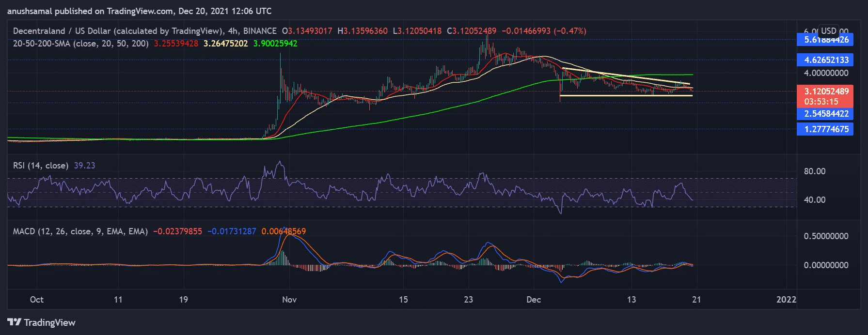This screenshot has height=335, width=868.
Task: Click the RSI (14, close) indicator label
Action: (x=41, y=166)
